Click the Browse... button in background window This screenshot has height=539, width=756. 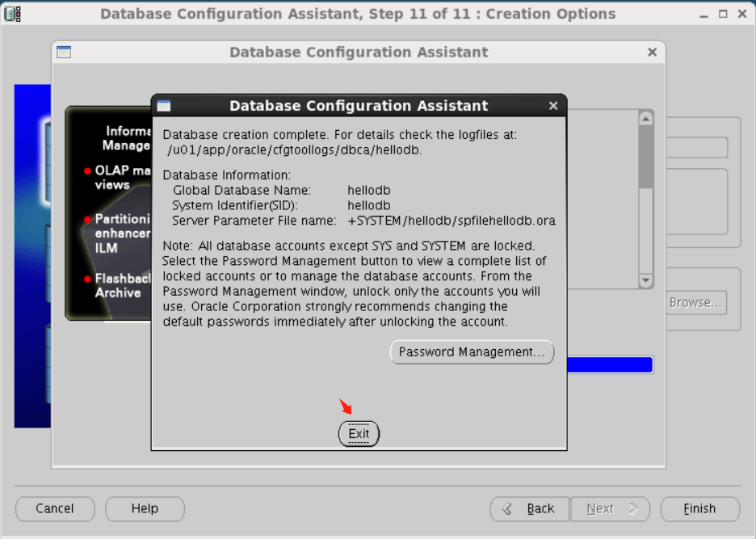(x=695, y=302)
